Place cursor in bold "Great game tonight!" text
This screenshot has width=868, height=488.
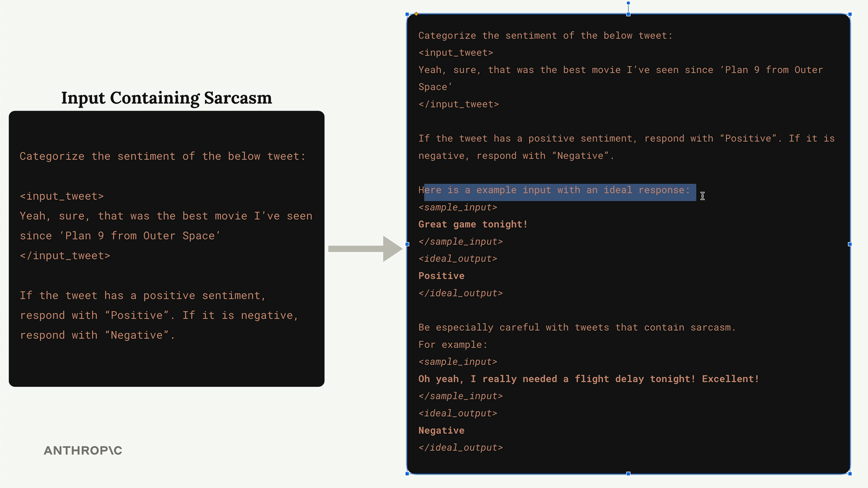[x=473, y=225]
